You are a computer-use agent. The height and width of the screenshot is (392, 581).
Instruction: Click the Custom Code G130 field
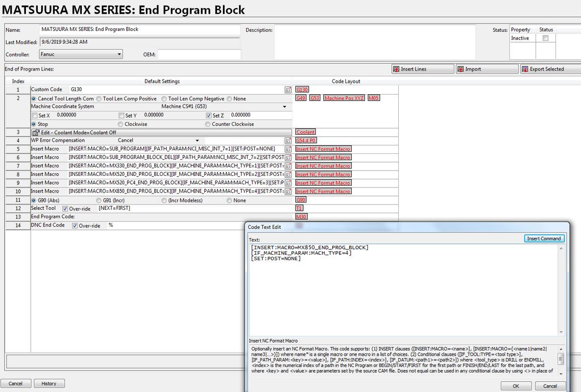(176, 90)
